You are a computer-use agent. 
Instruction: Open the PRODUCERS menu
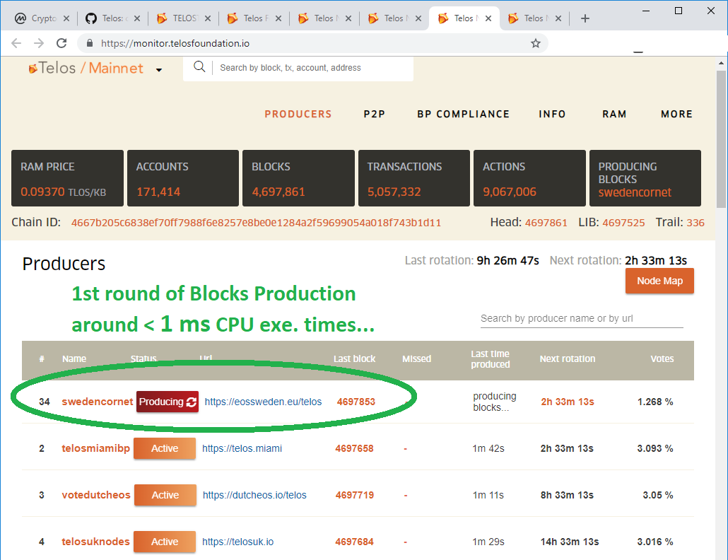[x=298, y=115]
